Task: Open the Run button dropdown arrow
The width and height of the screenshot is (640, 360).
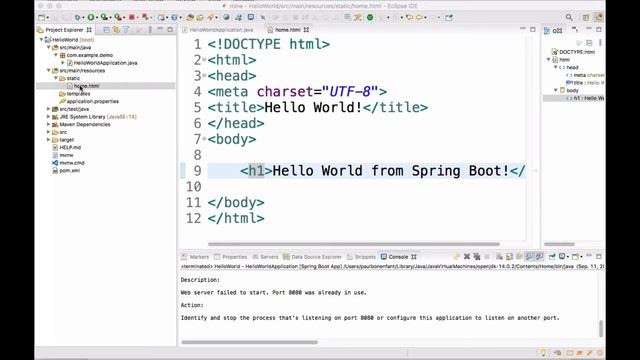Action: click(96, 18)
